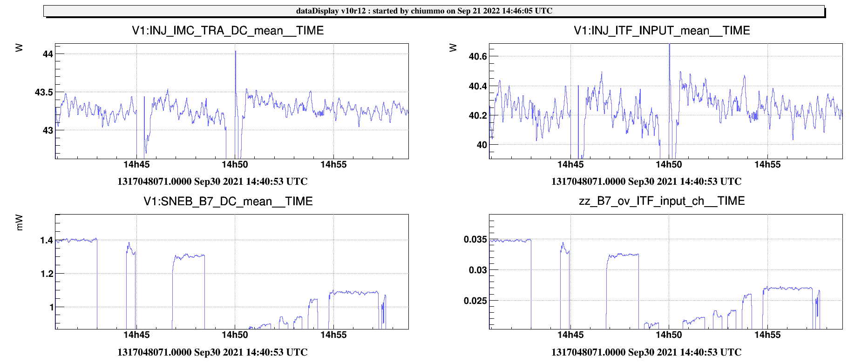Click the 1.4 y-axis label in SNEB_B7 plot
Screen dimensions: 868x363
coord(47,240)
